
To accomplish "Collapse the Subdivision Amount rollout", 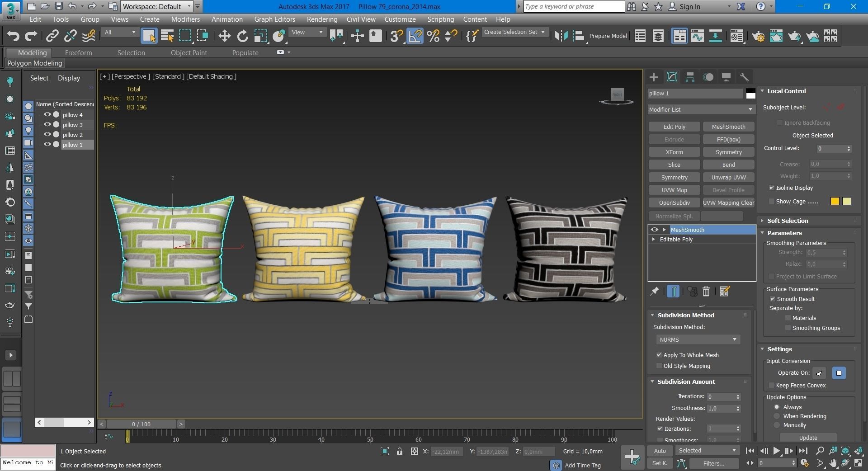I will point(686,382).
